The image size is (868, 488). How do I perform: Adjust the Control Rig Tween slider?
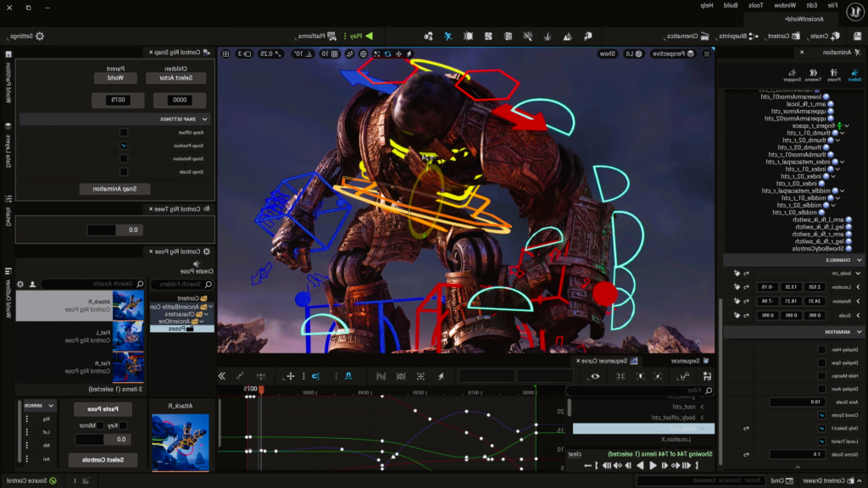pos(114,230)
